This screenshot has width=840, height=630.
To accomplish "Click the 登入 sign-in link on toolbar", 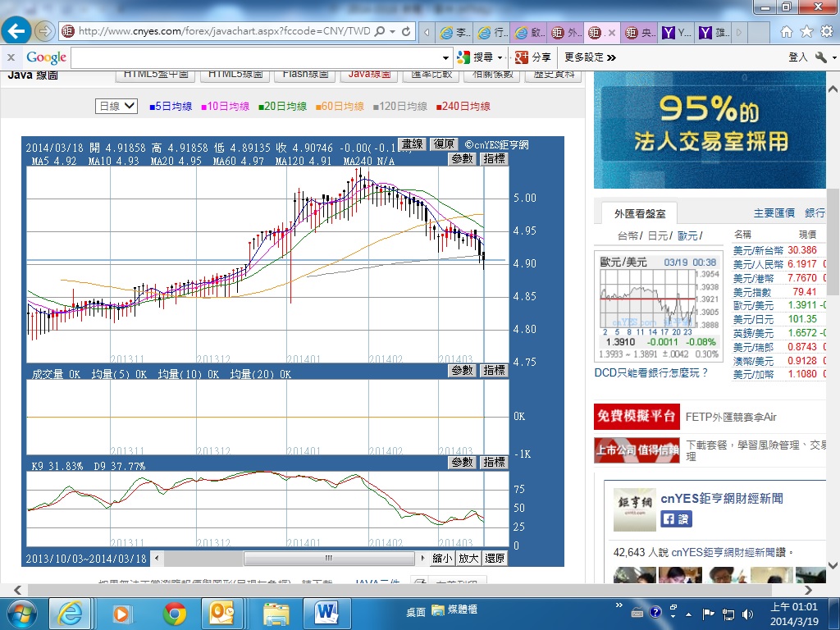I will [x=797, y=57].
